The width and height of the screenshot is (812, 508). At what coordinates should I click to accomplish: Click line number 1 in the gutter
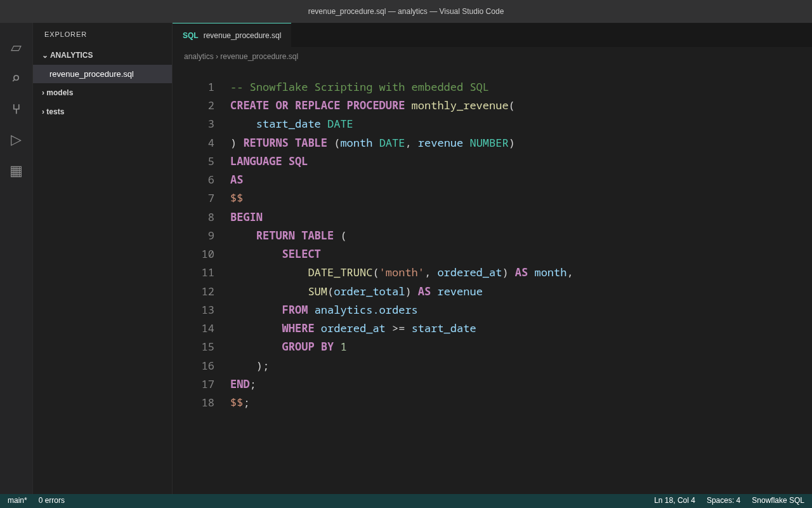coord(211,87)
